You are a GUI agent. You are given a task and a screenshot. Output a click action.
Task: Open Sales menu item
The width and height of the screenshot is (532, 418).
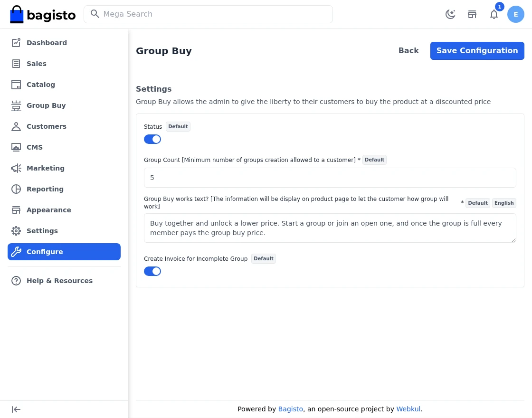coord(64,64)
